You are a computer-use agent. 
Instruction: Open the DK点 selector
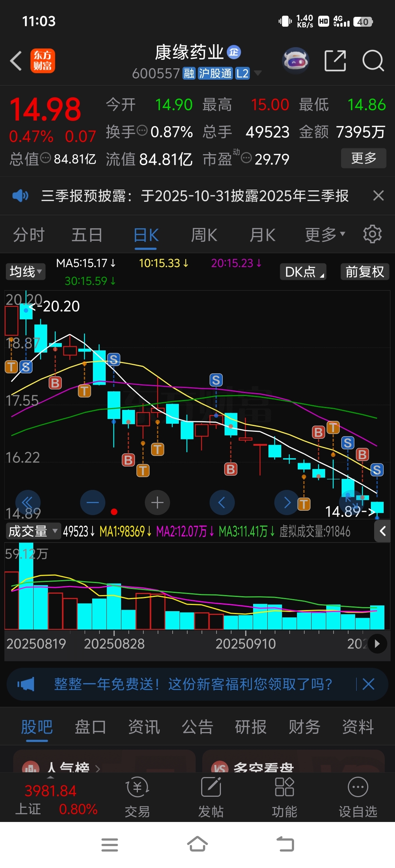pyautogui.click(x=303, y=272)
